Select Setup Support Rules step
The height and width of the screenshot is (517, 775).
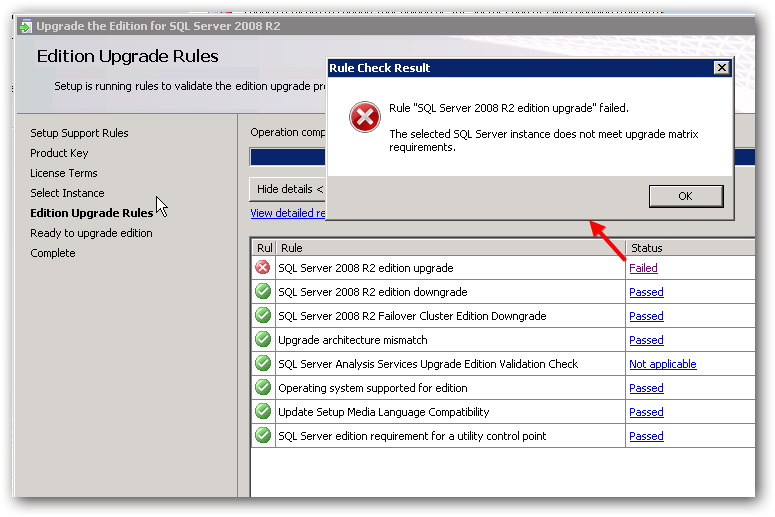(79, 133)
